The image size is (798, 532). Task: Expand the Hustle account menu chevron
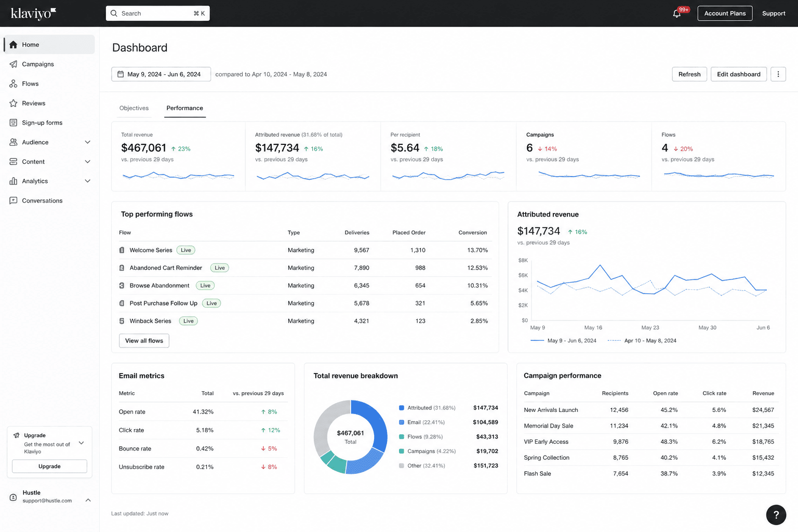coord(88,500)
